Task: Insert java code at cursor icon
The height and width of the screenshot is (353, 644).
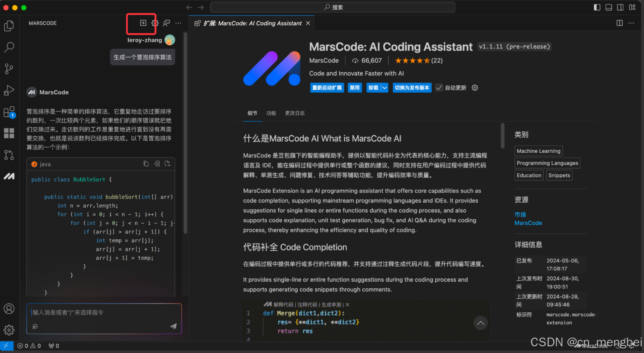Action: point(157,164)
